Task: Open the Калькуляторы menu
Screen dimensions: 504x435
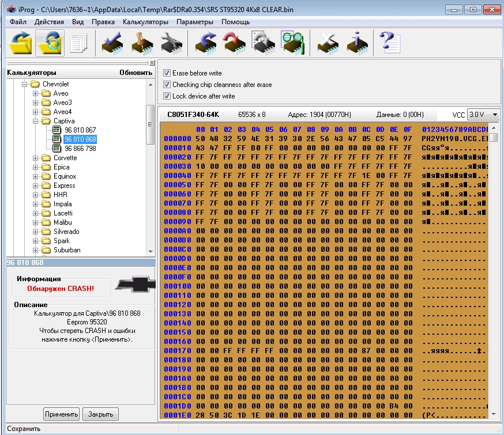Action: click(x=145, y=22)
